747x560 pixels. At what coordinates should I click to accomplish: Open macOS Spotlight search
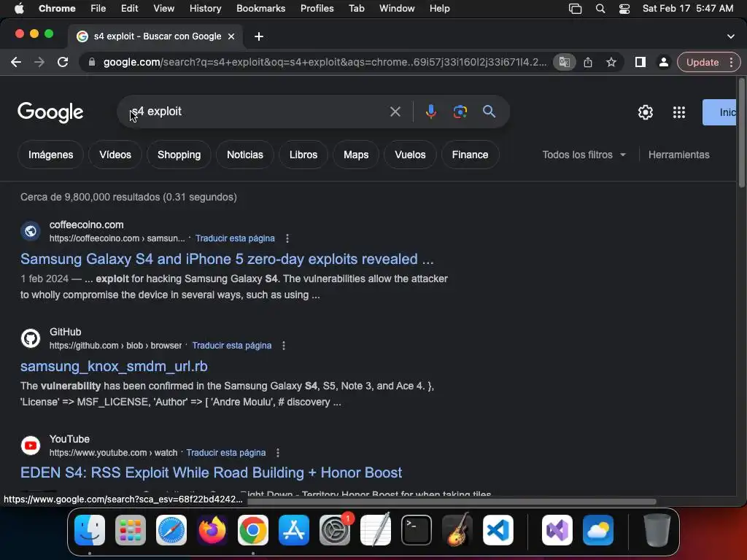(x=600, y=9)
